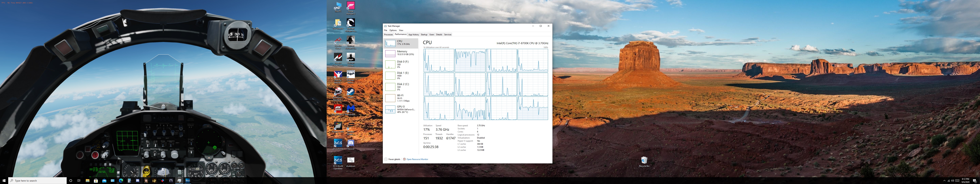Open the Options menu in Task Manager
This screenshot has width=980, height=184.
pos(393,30)
